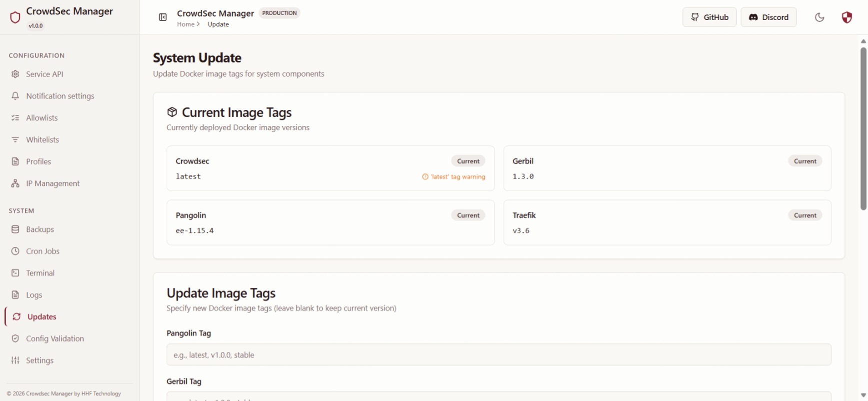Open the Backups menu label
Viewport: 868px width, 401px height.
40,229
